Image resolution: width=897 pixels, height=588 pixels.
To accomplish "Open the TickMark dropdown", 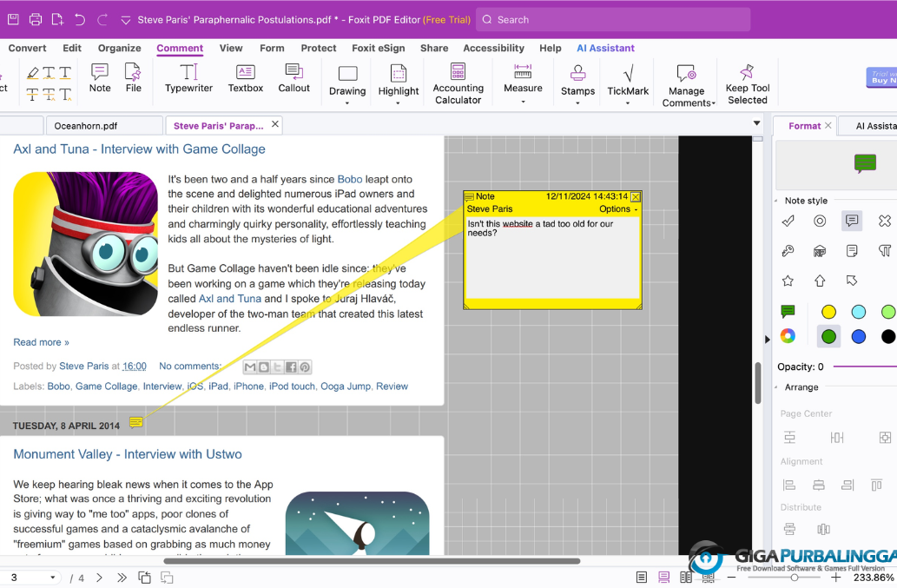I will pyautogui.click(x=628, y=103).
